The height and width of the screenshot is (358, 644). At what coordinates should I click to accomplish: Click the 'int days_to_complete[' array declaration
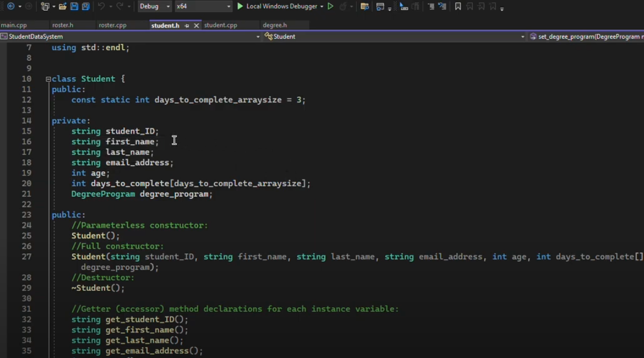(191, 184)
